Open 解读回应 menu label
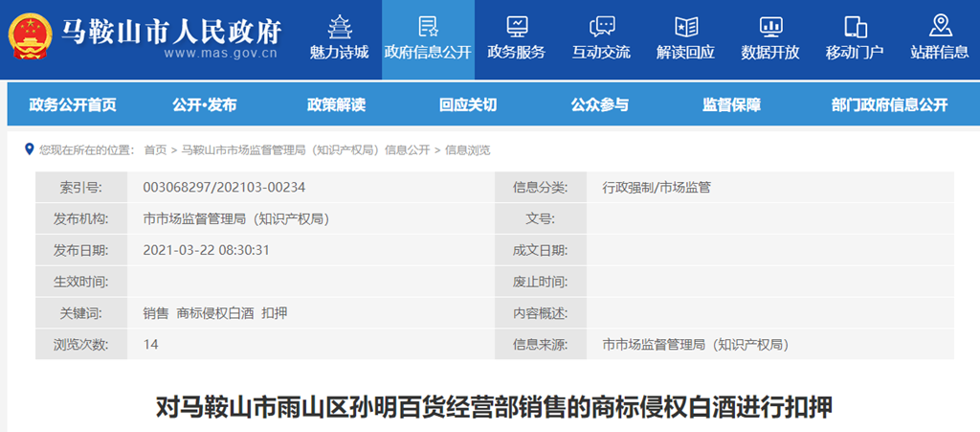The height and width of the screenshot is (432, 980). point(686,53)
